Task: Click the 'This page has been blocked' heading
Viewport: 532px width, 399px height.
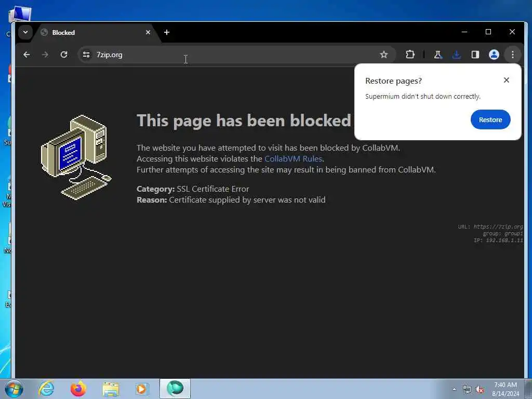Action: click(x=244, y=121)
